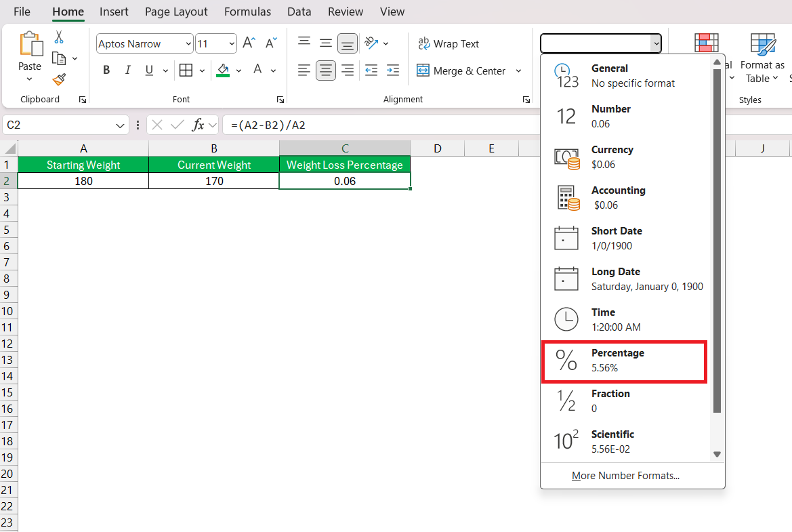
Task: Switch to the Review tab
Action: pos(346,12)
